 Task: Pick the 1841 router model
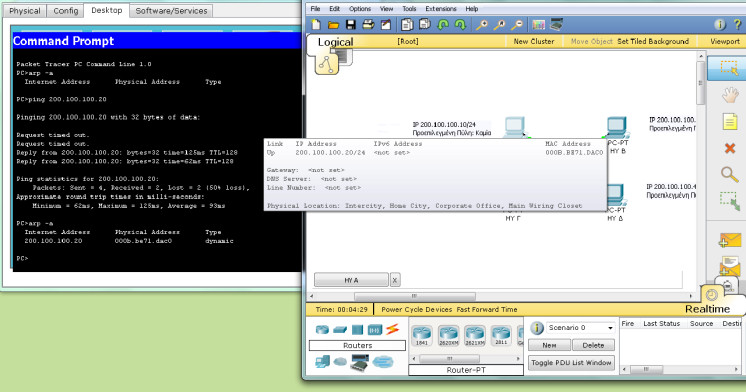coord(422,335)
